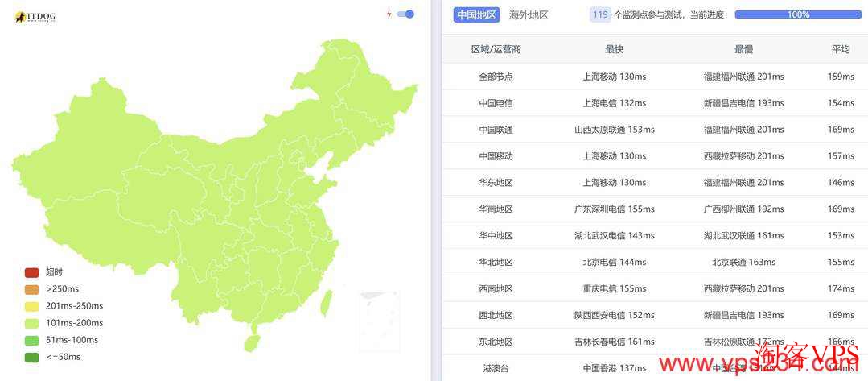Click the 146ms average value
Image resolution: width=868 pixels, height=381 pixels.
(x=841, y=183)
